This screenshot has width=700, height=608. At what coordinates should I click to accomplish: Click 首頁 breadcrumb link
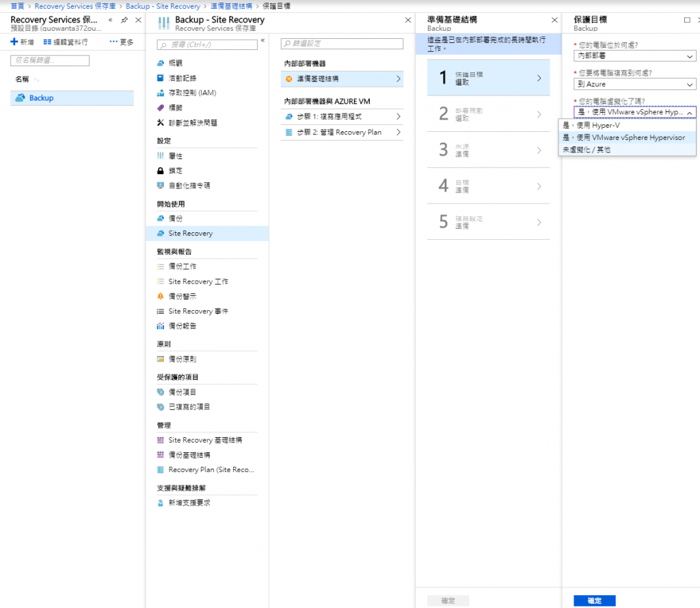tap(17, 5)
